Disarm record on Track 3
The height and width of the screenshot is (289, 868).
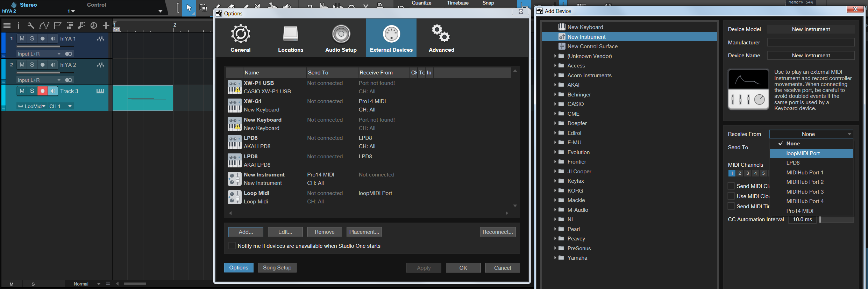pos(43,91)
